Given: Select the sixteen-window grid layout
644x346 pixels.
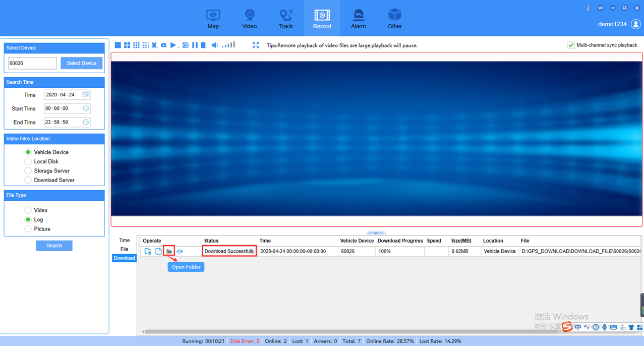Looking at the screenshot, I should pyautogui.click(x=146, y=45).
